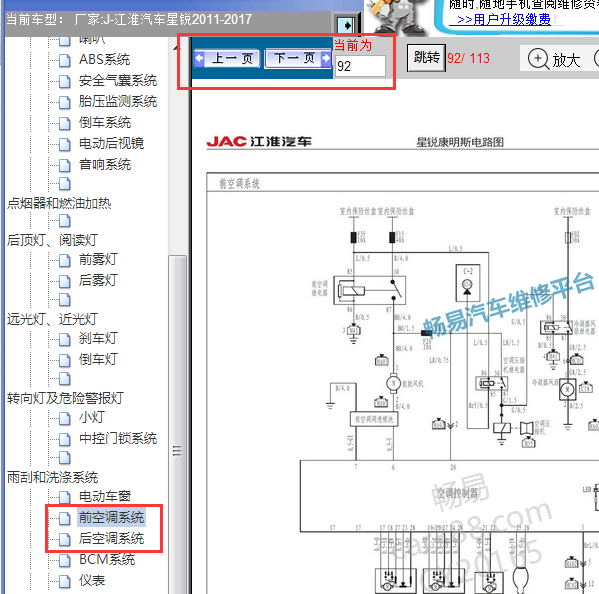Click the JAC 江淮汽车 logo
Image resolution: width=599 pixels, height=594 pixels.
pos(259,142)
